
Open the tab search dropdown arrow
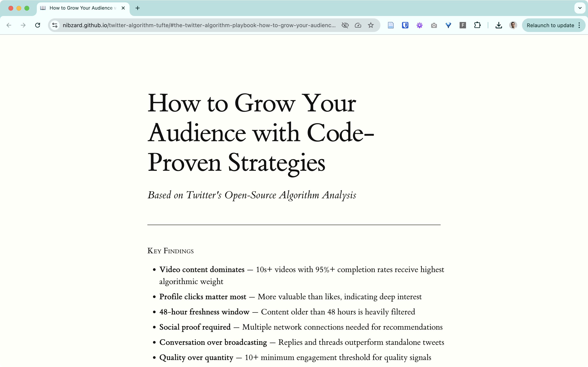(580, 8)
